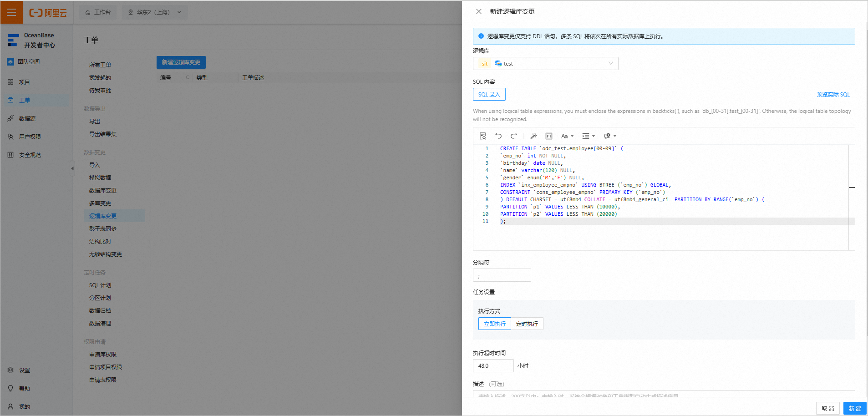This screenshot has height=416, width=868.
Task: Click the 新建 submit button
Action: pyautogui.click(x=855, y=408)
